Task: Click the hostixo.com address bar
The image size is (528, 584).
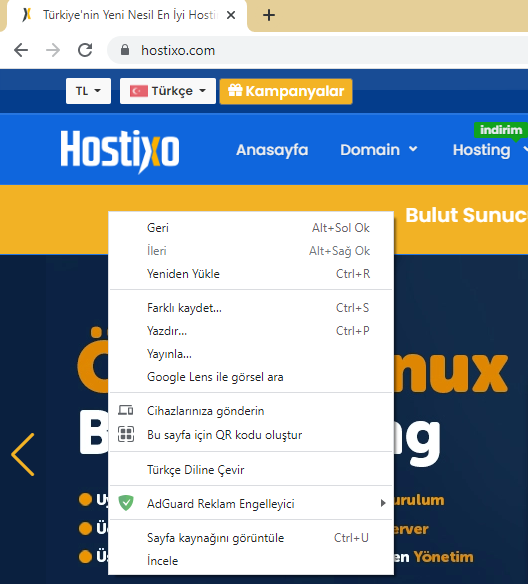Action: (317, 50)
